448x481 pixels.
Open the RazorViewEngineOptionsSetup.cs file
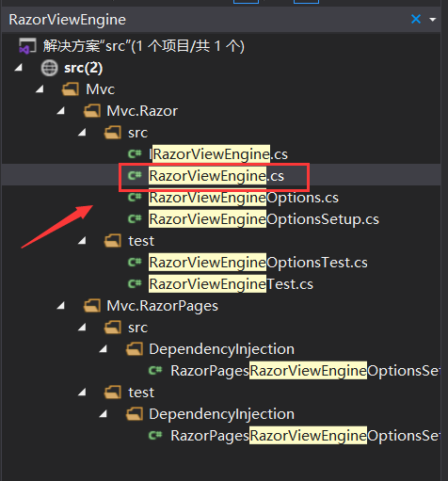(x=264, y=219)
